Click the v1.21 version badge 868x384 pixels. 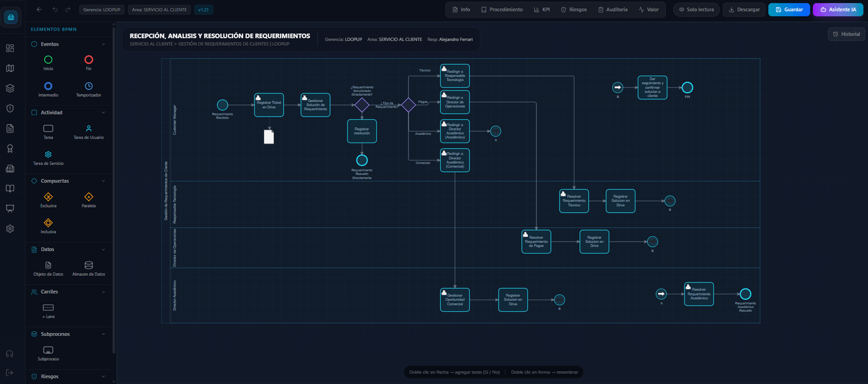[x=203, y=10]
